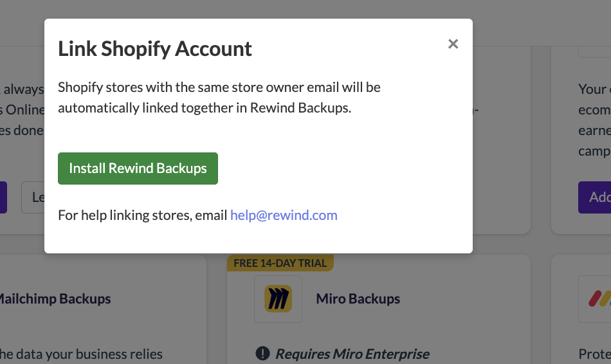This screenshot has width=611, height=364.
Task: Click the Link Shopify Account dialog title
Action: [x=155, y=49]
